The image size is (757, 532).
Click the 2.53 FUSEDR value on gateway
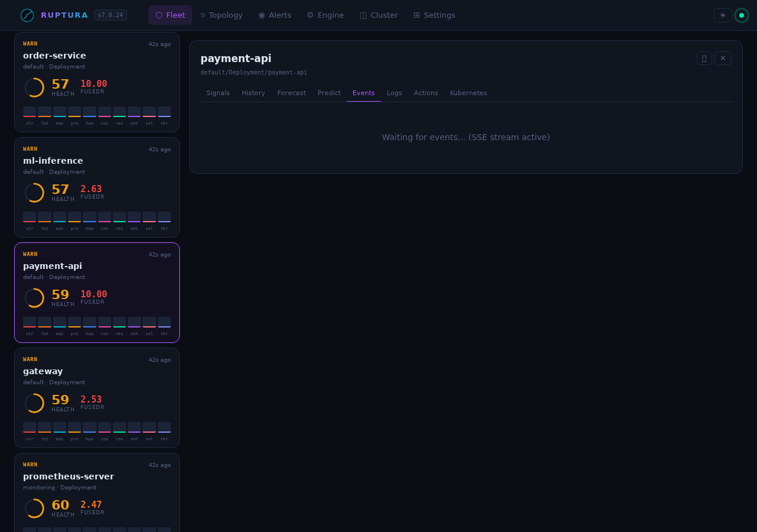tap(91, 400)
